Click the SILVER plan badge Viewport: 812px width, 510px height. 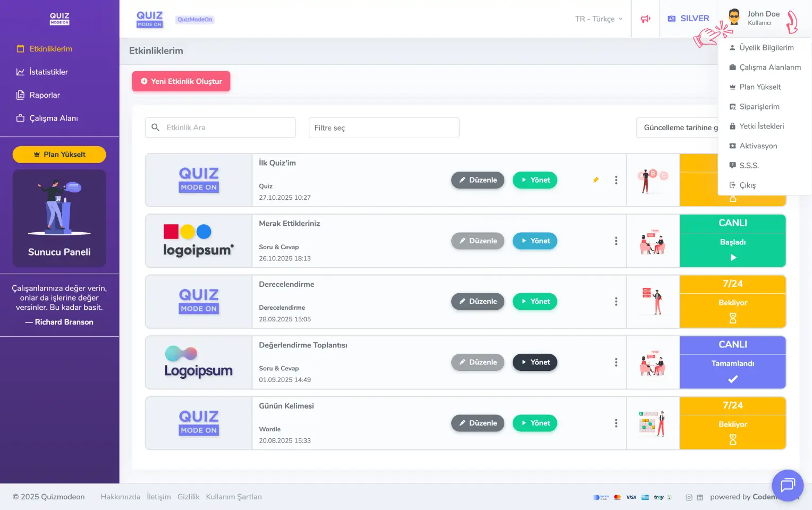688,19
